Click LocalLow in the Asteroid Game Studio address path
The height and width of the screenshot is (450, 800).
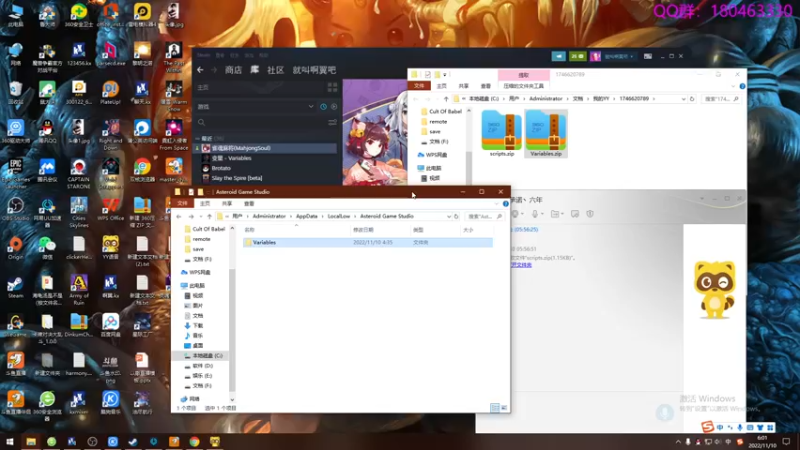point(339,216)
